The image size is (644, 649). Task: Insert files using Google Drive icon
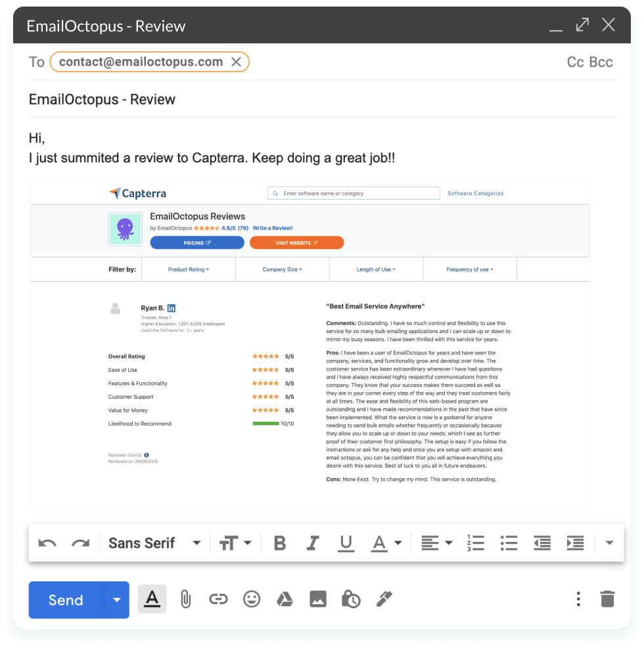tap(284, 599)
